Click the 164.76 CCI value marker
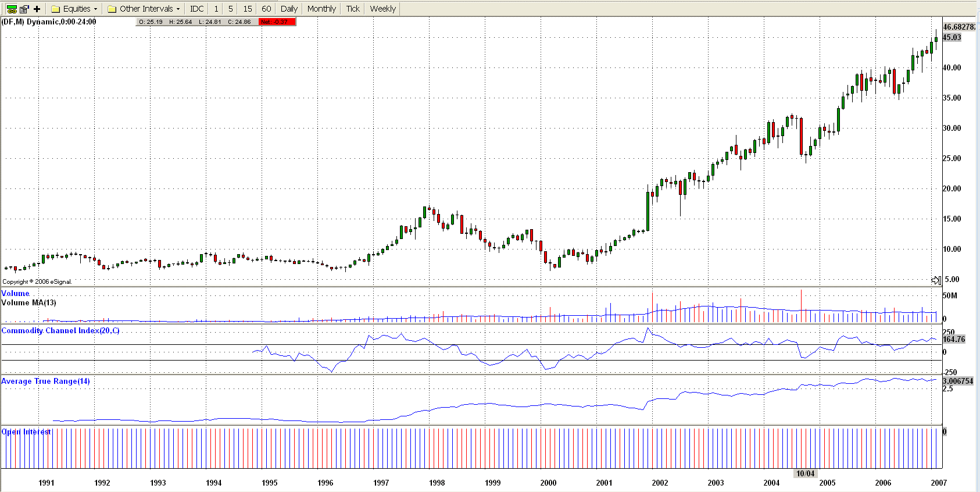 click(954, 339)
